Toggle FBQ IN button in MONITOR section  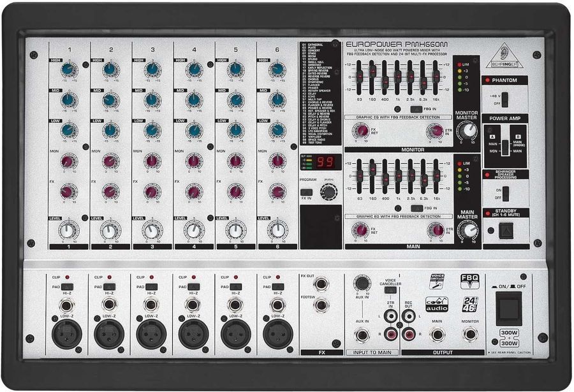416,109
